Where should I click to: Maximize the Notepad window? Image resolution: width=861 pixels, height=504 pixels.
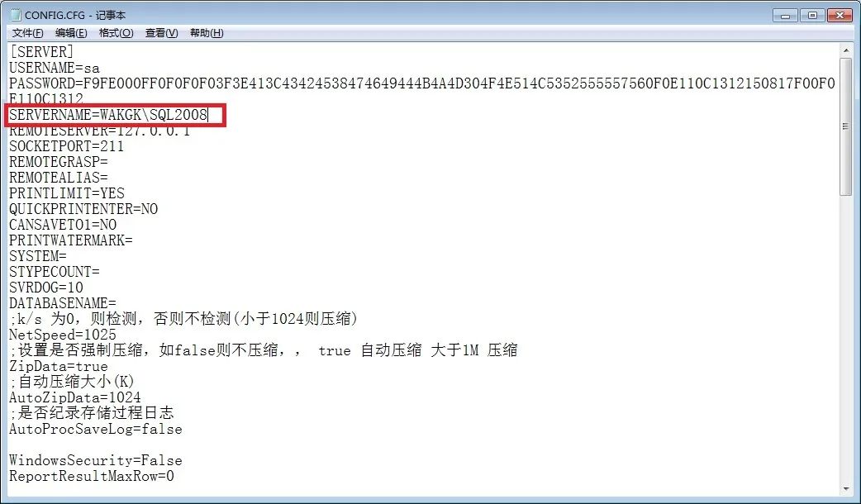(812, 16)
